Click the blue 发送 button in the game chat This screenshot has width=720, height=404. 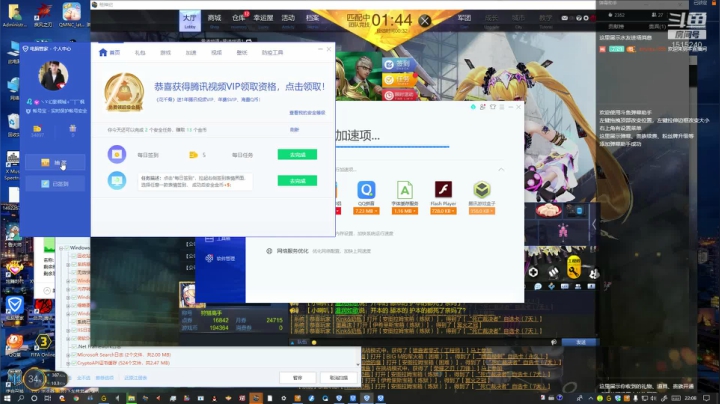580,342
